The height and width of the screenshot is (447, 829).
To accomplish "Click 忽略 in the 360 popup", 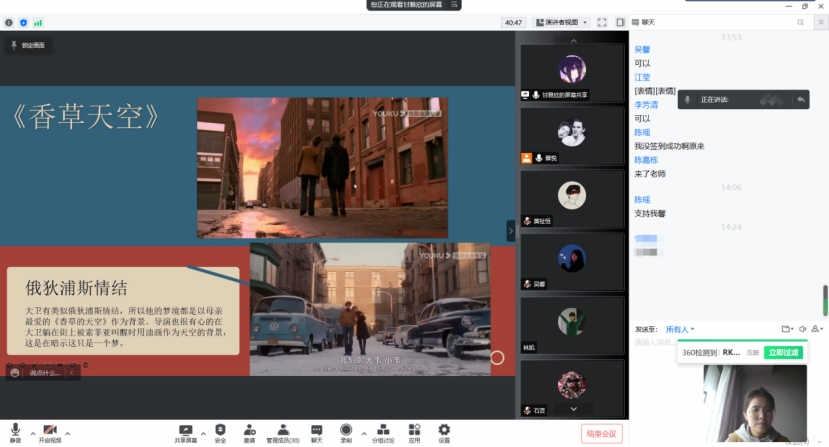I will [x=753, y=352].
